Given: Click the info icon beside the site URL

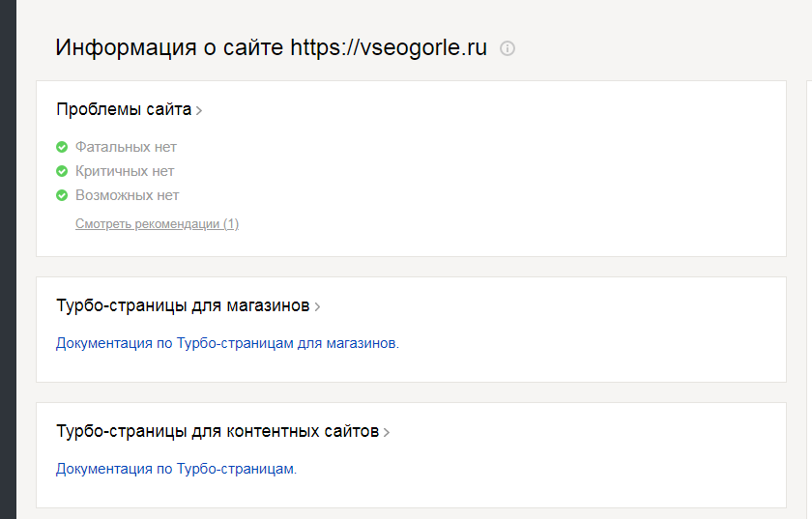Looking at the screenshot, I should (x=507, y=48).
